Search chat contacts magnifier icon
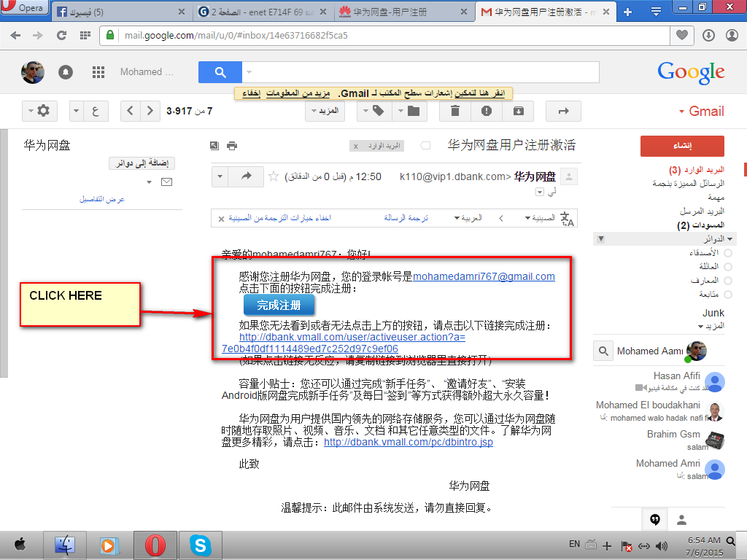 pyautogui.click(x=603, y=351)
